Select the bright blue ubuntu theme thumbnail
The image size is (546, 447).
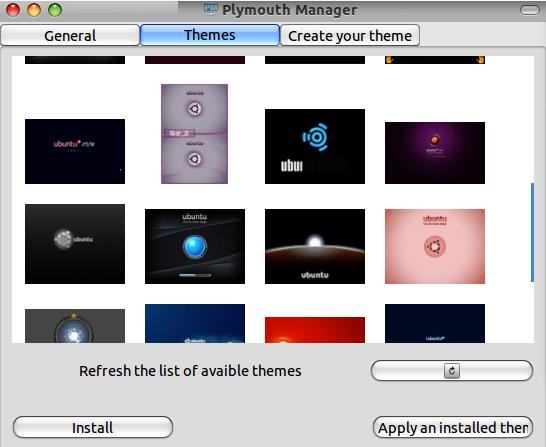(195, 324)
